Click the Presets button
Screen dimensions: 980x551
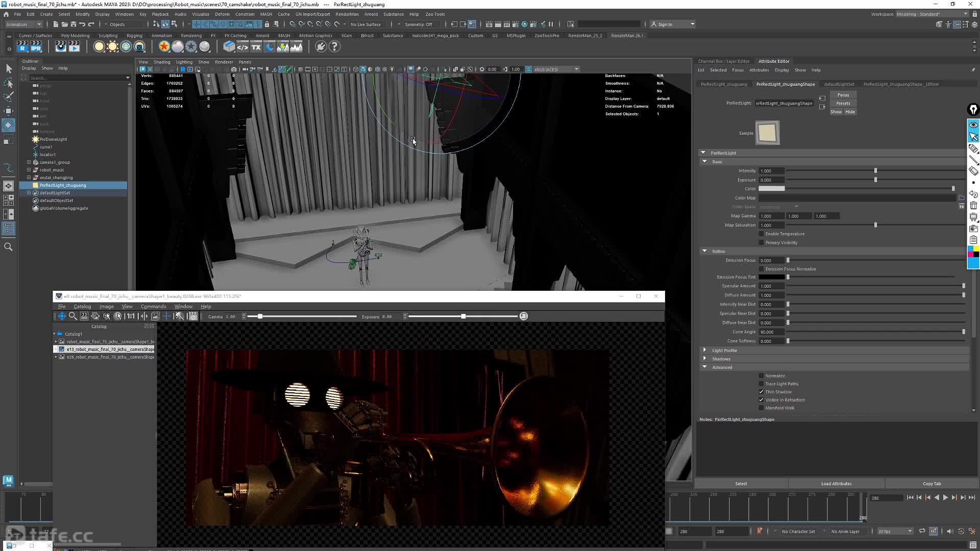click(x=843, y=104)
